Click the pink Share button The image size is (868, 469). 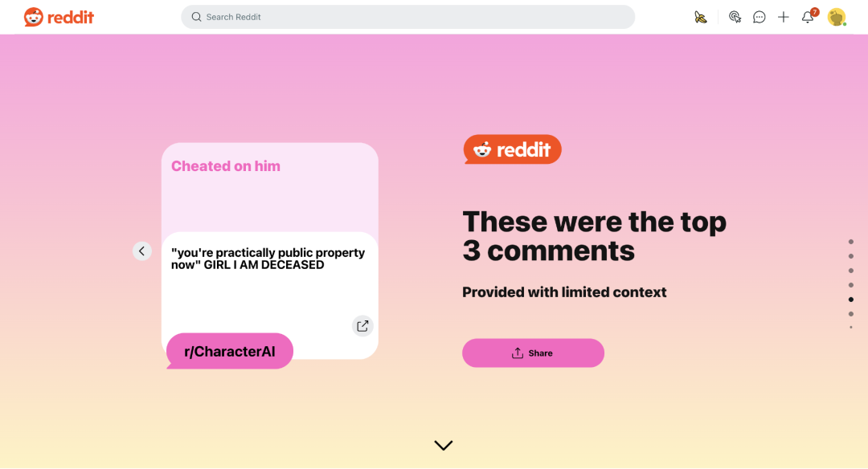pyautogui.click(x=533, y=353)
